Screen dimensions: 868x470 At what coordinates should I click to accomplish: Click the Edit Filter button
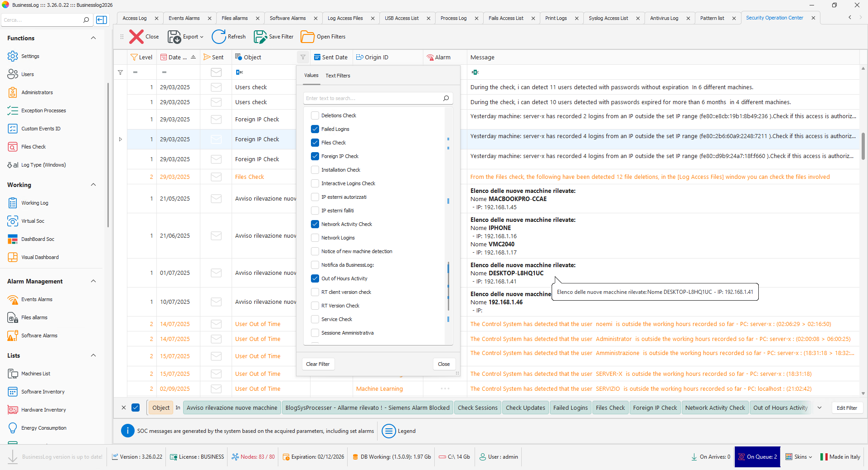point(846,408)
